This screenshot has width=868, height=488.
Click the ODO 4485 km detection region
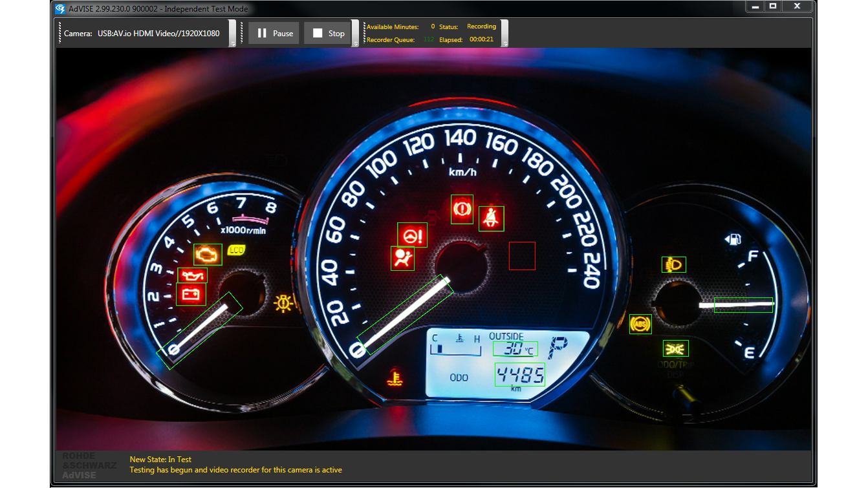click(521, 374)
